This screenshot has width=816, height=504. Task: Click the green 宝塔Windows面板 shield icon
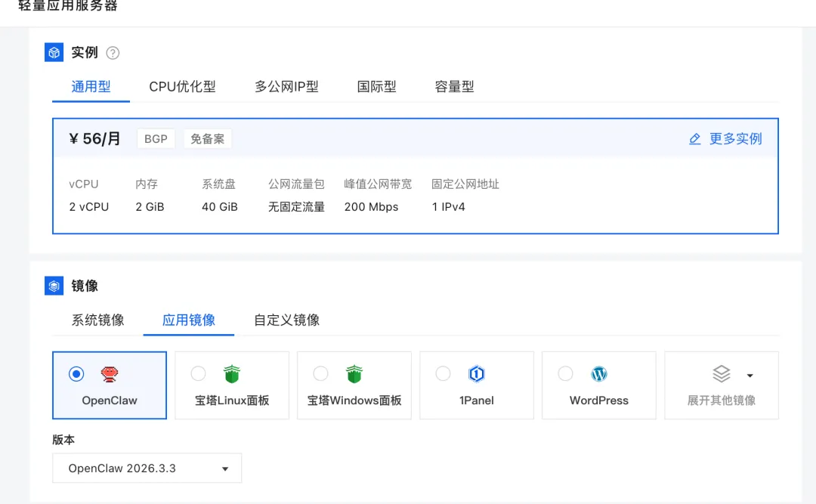354,374
